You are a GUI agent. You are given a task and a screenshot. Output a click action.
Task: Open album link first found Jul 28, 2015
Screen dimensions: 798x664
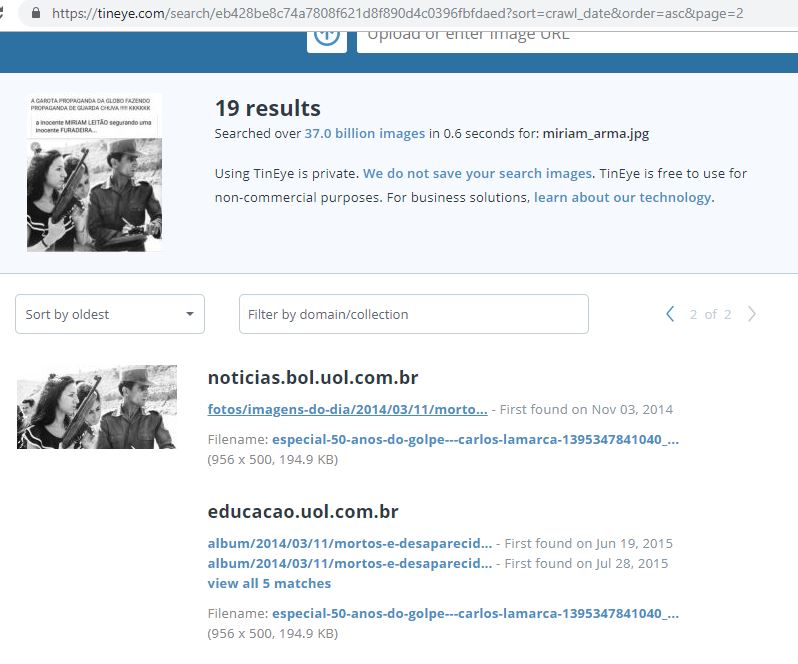[x=350, y=563]
